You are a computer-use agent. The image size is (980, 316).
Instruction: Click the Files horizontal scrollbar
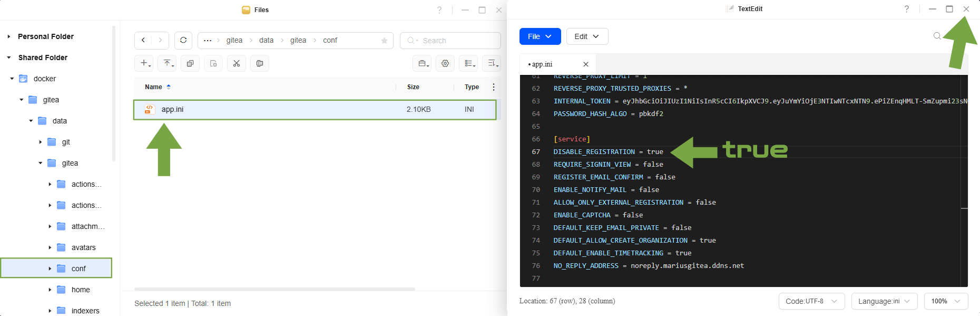275,289
